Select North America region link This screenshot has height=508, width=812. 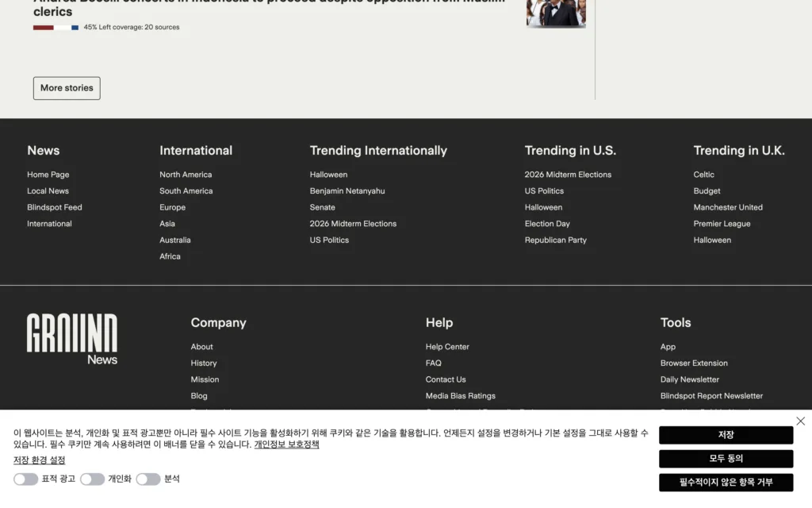(186, 175)
